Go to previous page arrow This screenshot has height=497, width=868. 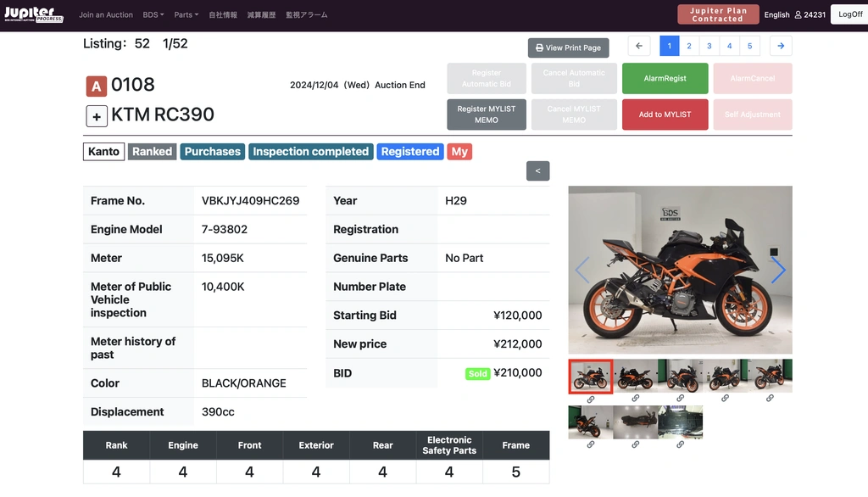pos(639,46)
